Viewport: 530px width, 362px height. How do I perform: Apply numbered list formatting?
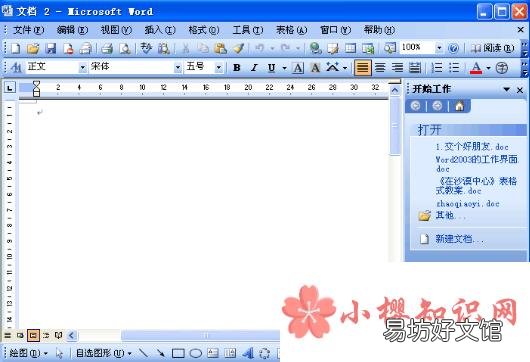tap(437, 68)
